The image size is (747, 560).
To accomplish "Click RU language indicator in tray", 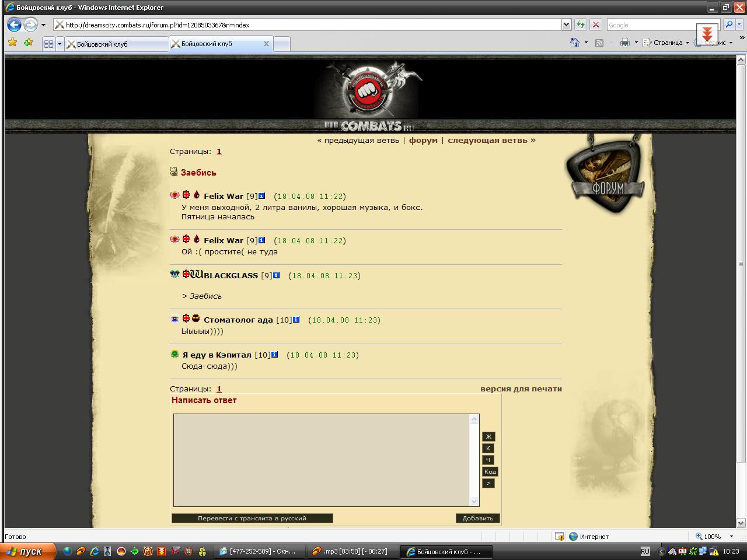I will click(x=645, y=551).
